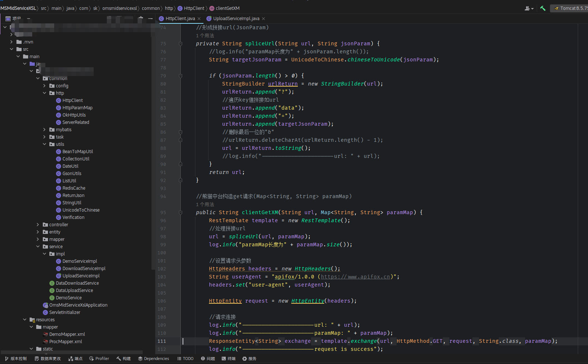Open the Profiler tool window
Viewport: 588px width, 364px height.
click(99, 359)
